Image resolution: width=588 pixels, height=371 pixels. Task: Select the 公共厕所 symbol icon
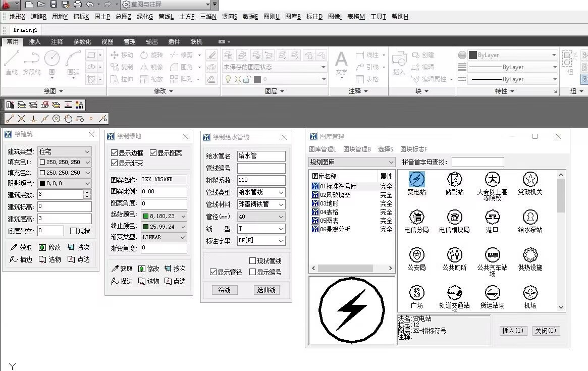(x=454, y=255)
